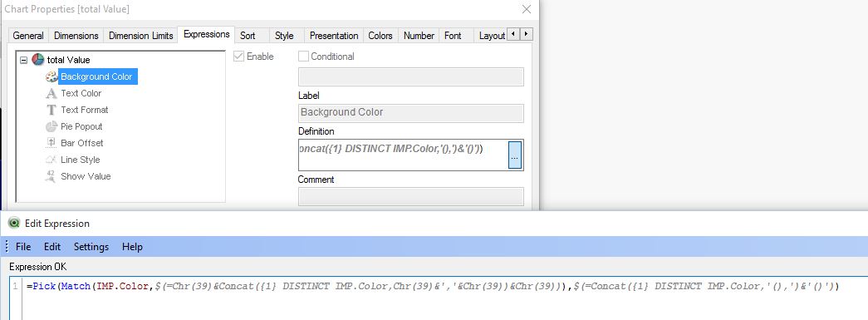Toggle the Conditional checkbox

[x=303, y=56]
